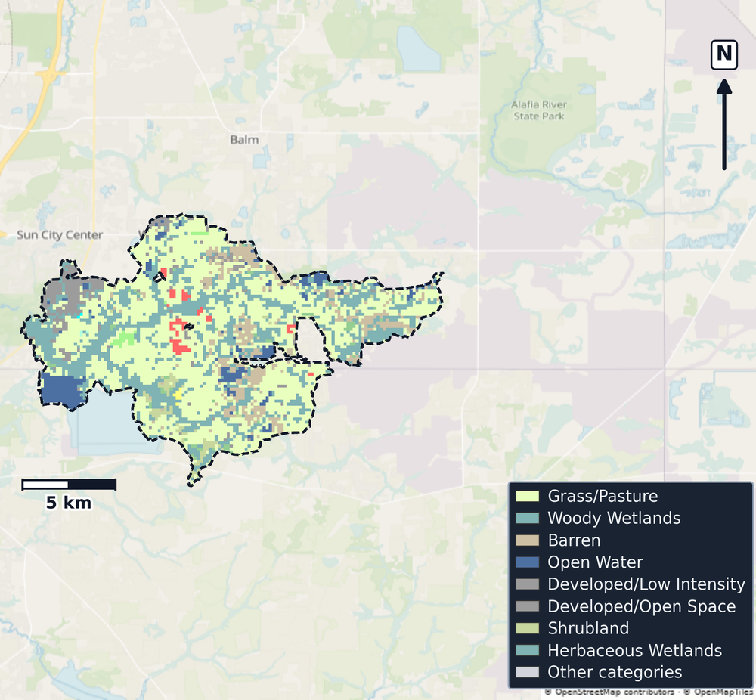Click the Other categories legend swatch
The width and height of the screenshot is (756, 700).
point(527,672)
